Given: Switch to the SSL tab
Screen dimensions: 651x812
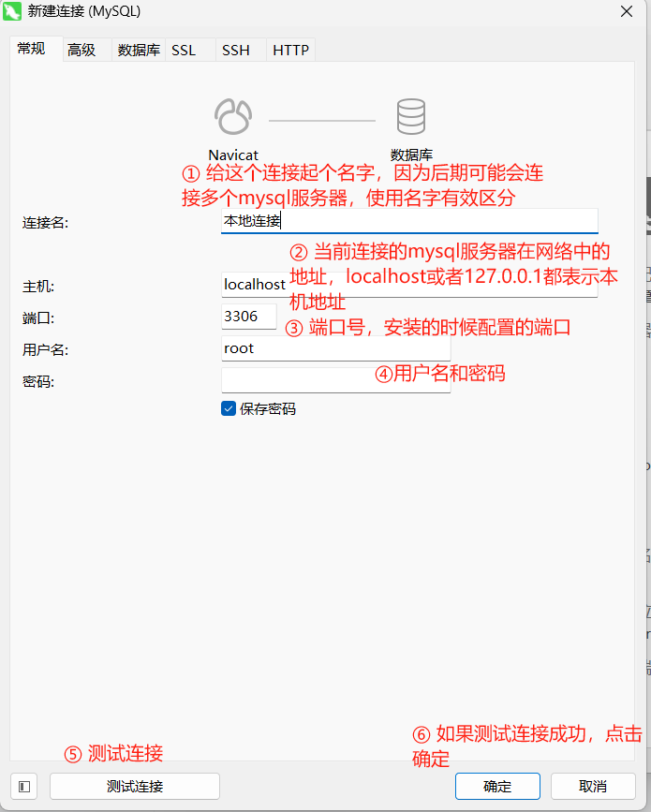Looking at the screenshot, I should point(190,50).
